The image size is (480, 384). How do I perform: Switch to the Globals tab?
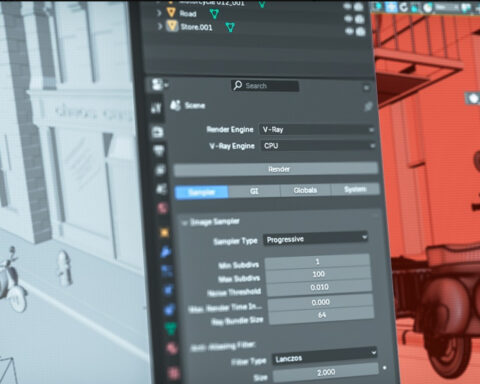click(305, 190)
